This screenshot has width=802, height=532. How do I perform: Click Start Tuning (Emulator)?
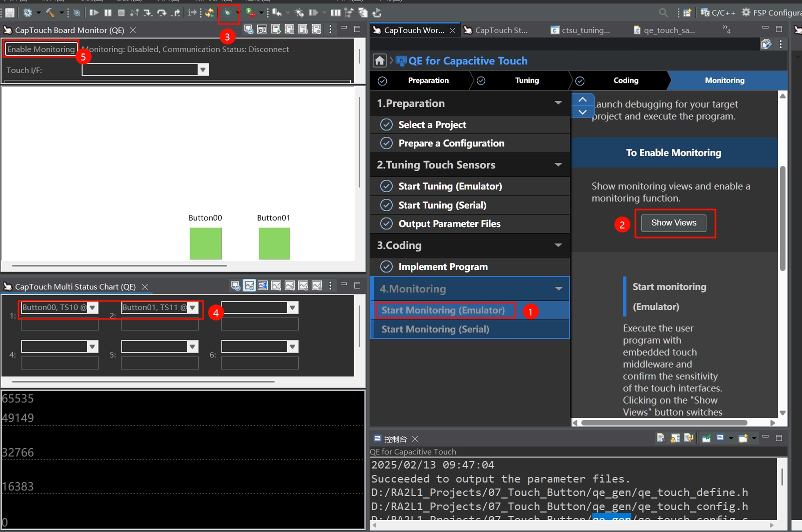tap(470, 186)
